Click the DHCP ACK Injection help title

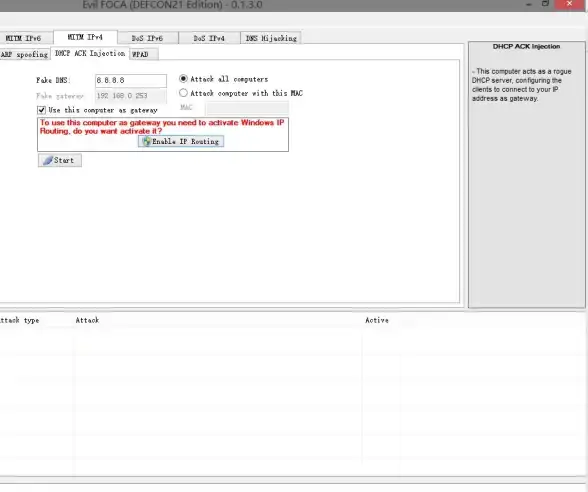coord(526,46)
